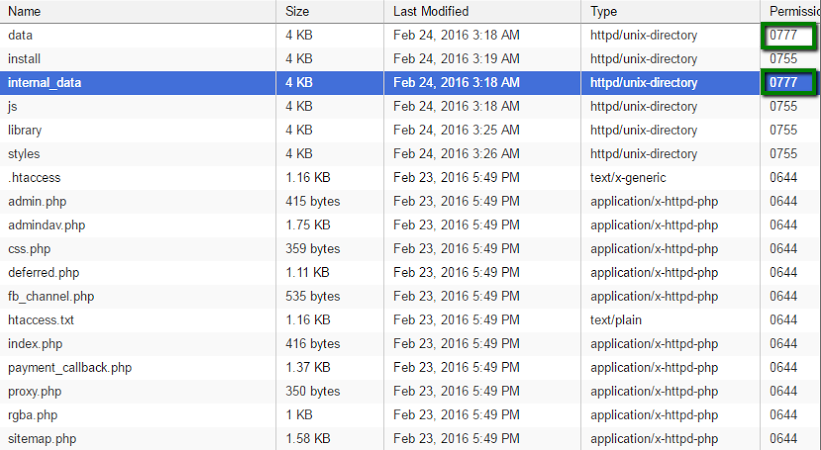Select the admin.php file
Viewport: 821px width, 450px height.
[37, 201]
